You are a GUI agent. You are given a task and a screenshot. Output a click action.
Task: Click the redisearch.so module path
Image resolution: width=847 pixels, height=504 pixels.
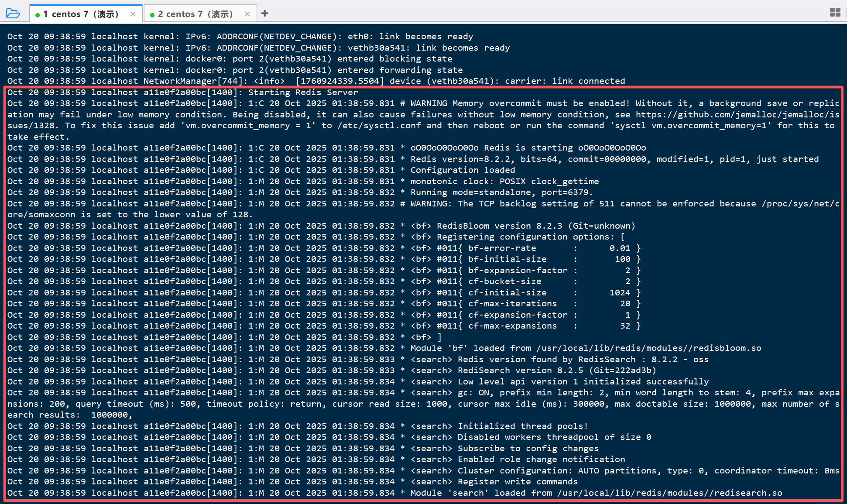670,493
